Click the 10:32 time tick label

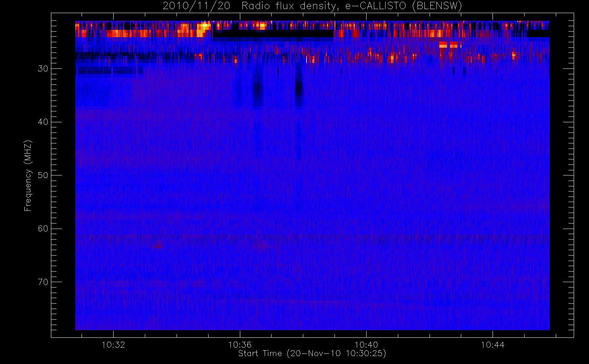click(x=113, y=345)
